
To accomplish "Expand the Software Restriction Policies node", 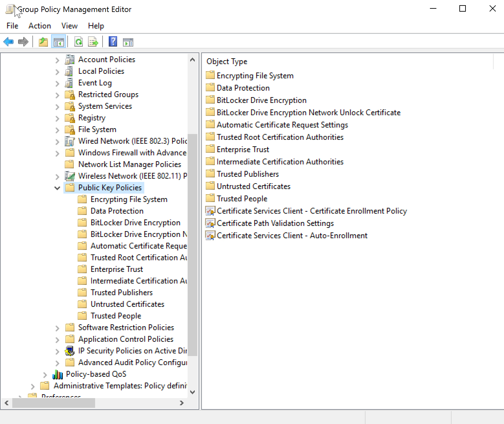I will point(57,328).
